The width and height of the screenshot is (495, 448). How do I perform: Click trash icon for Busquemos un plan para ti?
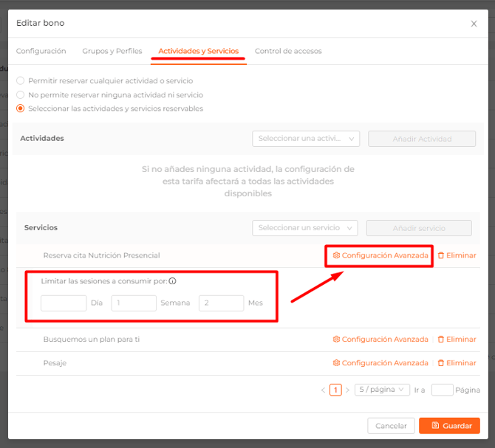pos(441,340)
